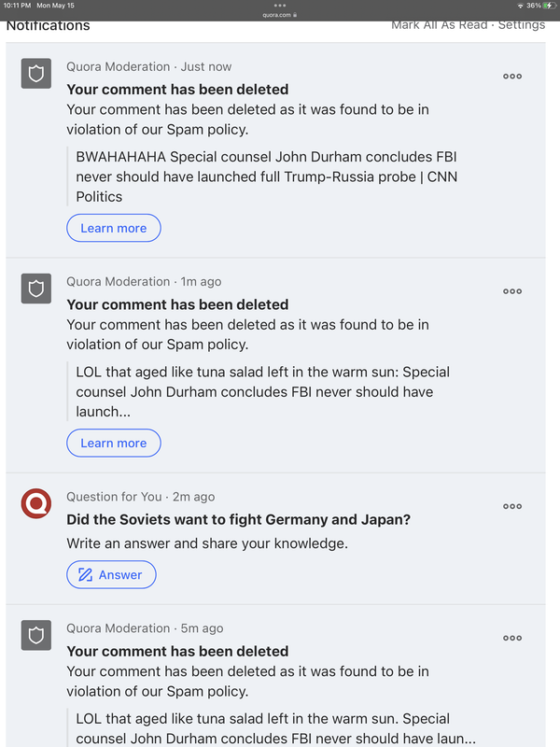Select the quoted BWAHAHAHA Special counsel comment text
The image size is (560, 747).
266,176
